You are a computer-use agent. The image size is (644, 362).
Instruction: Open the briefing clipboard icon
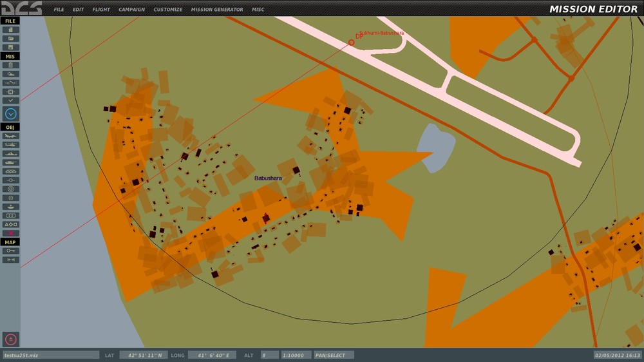[x=11, y=65]
